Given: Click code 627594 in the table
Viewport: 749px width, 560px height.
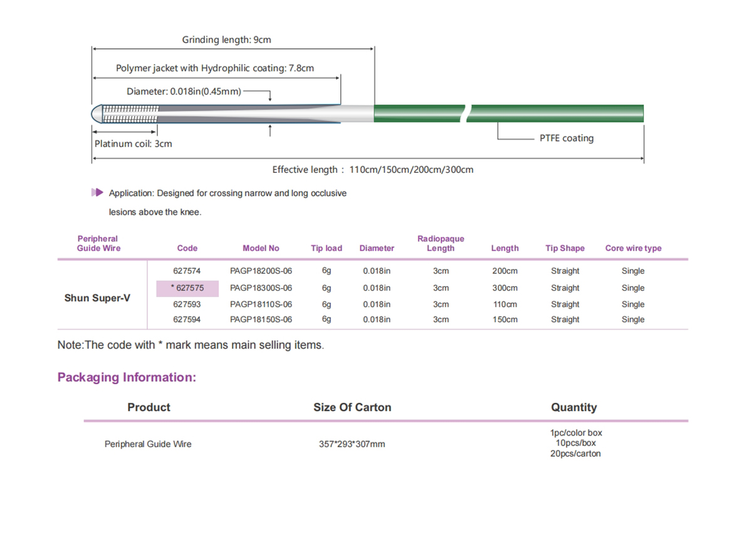Looking at the screenshot, I should point(187,319).
